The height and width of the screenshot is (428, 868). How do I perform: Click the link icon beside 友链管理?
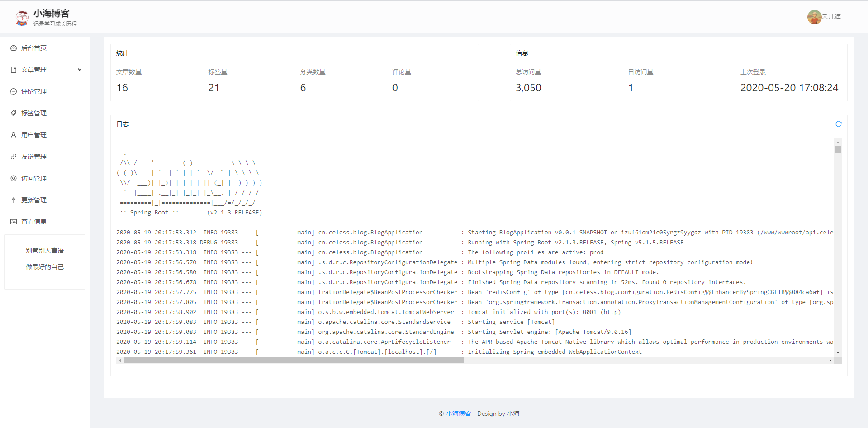(x=14, y=157)
